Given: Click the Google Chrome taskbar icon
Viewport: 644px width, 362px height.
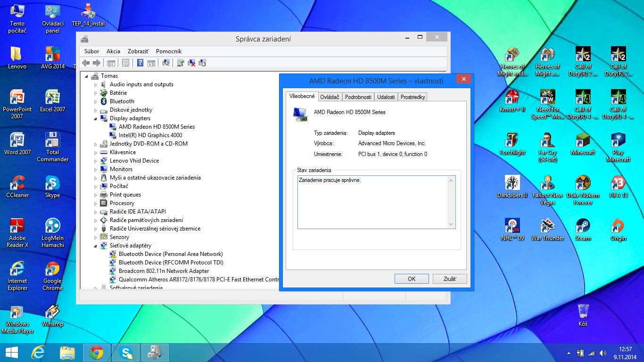Looking at the screenshot, I should click(97, 352).
